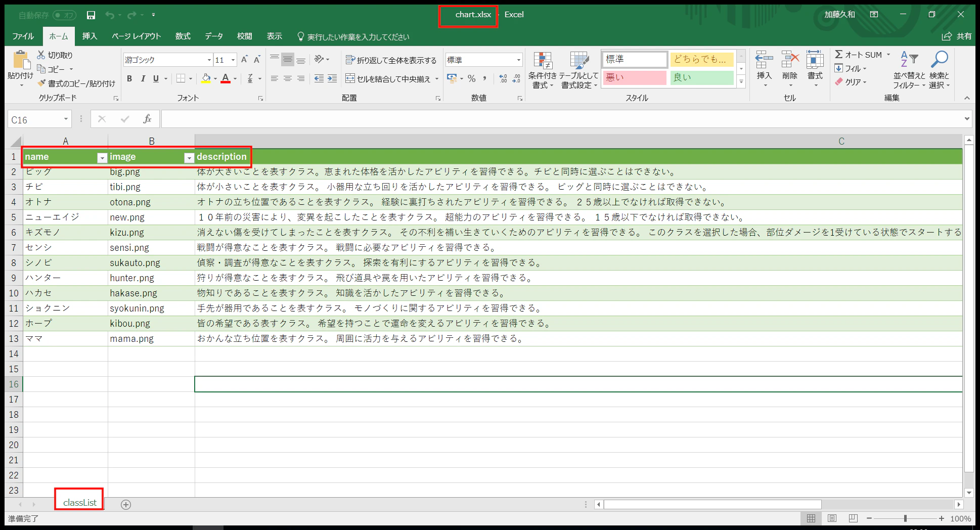
Task: Click the Paste (貼り付け) clipboard icon
Action: [x=21, y=60]
